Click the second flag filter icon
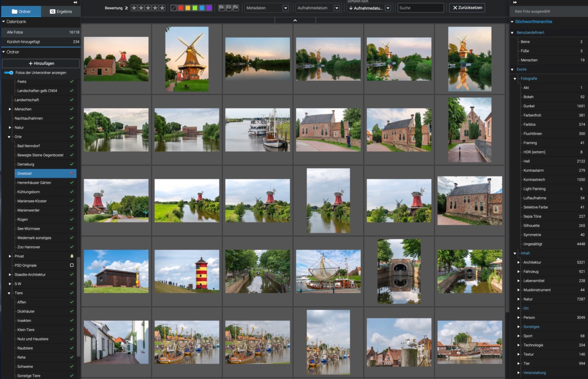The image size is (588, 379). tap(229, 8)
